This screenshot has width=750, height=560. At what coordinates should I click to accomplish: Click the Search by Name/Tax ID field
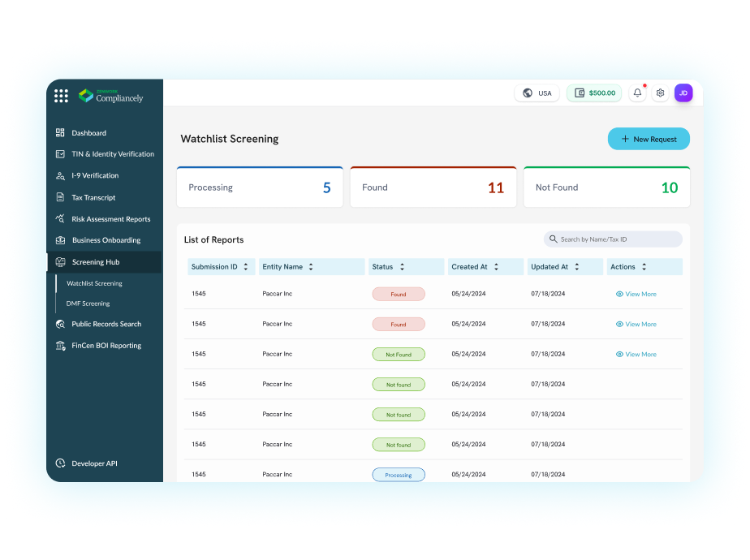(x=613, y=239)
